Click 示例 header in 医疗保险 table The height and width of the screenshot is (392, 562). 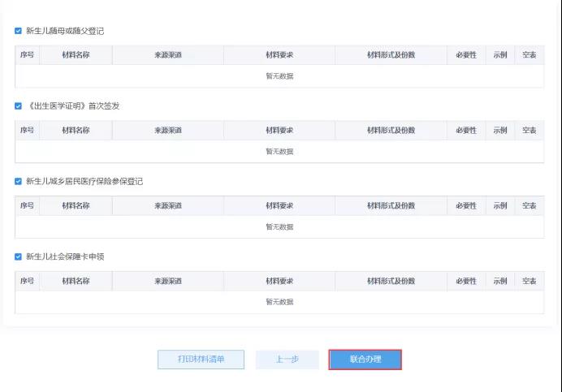click(x=500, y=205)
